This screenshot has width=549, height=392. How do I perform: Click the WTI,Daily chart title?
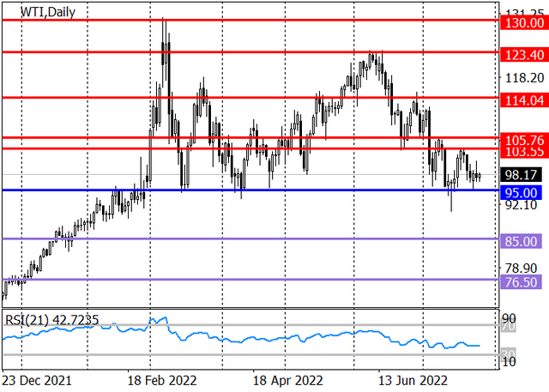point(48,12)
